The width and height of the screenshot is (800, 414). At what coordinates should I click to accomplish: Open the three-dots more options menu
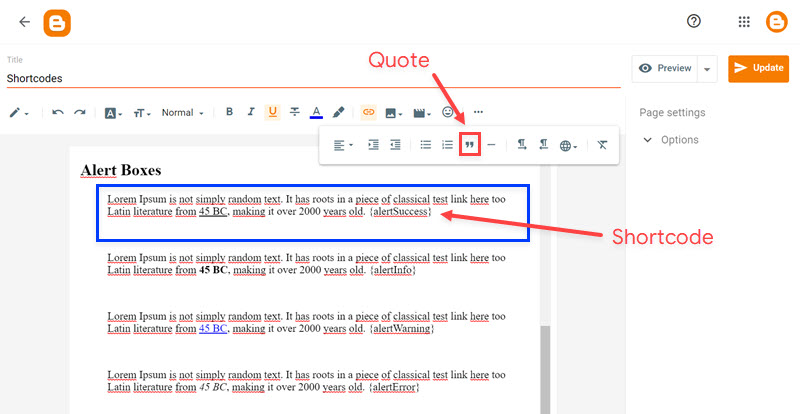(478, 112)
